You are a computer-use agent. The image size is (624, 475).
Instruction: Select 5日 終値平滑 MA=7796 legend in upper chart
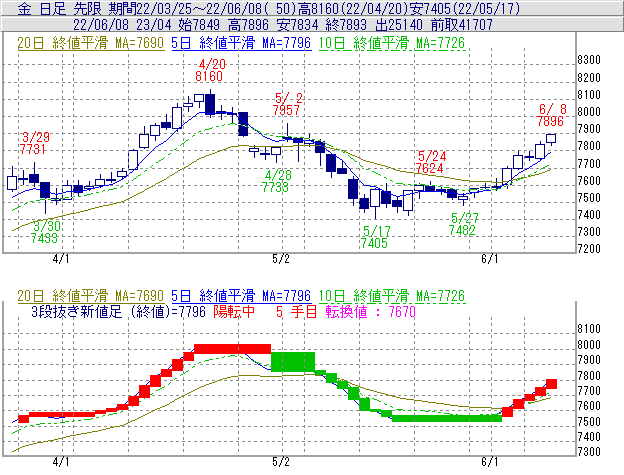[x=241, y=43]
